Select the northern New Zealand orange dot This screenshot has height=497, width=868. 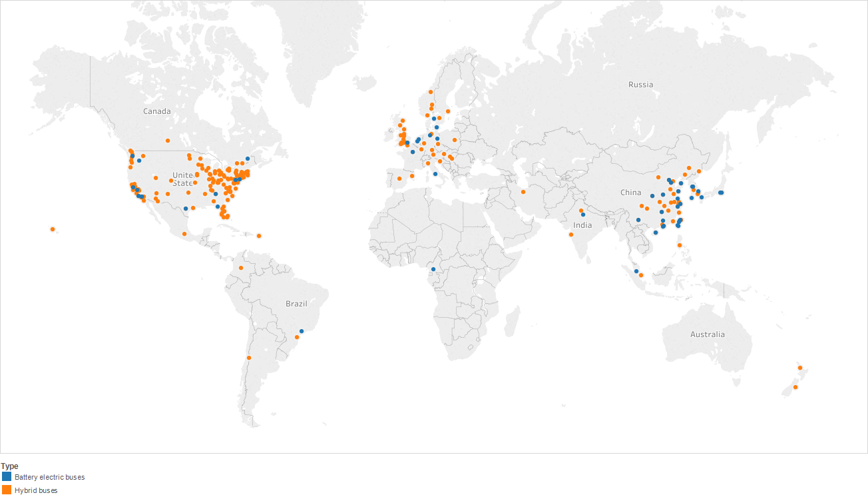pos(800,368)
